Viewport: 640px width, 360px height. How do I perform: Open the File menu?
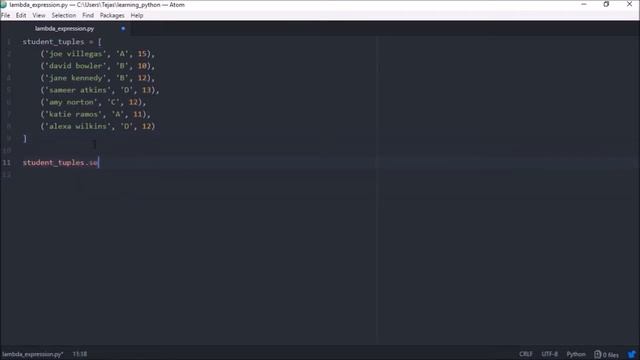click(x=5, y=16)
